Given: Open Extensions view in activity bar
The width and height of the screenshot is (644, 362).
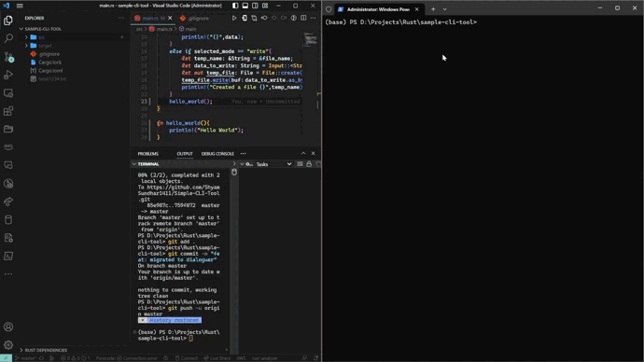Looking at the screenshot, I should click(8, 111).
